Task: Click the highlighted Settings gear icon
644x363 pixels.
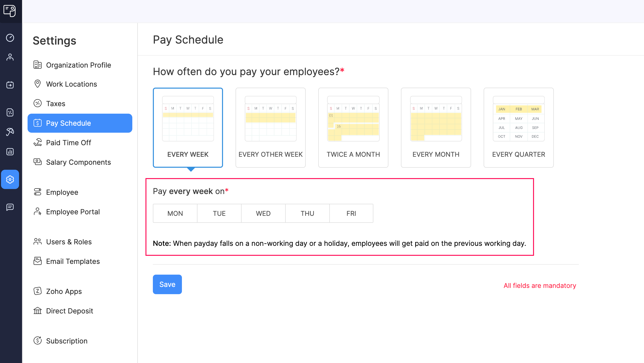Action: click(10, 179)
